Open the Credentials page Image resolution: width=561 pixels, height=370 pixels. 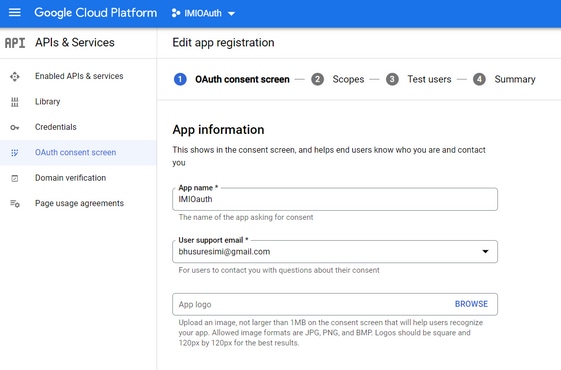[x=56, y=127]
